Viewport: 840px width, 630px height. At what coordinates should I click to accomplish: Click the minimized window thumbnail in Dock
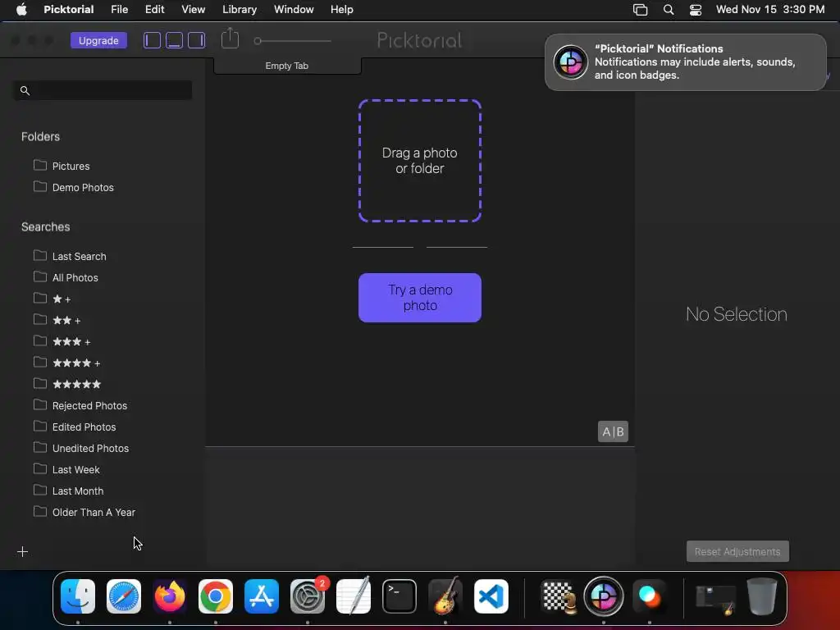click(715, 599)
